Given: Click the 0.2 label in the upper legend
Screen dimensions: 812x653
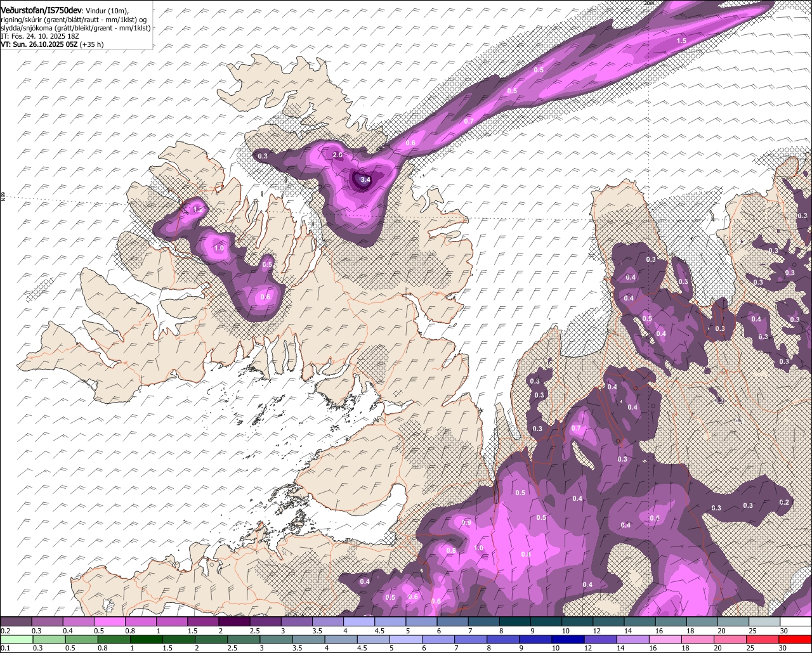Looking at the screenshot, I should (6, 631).
